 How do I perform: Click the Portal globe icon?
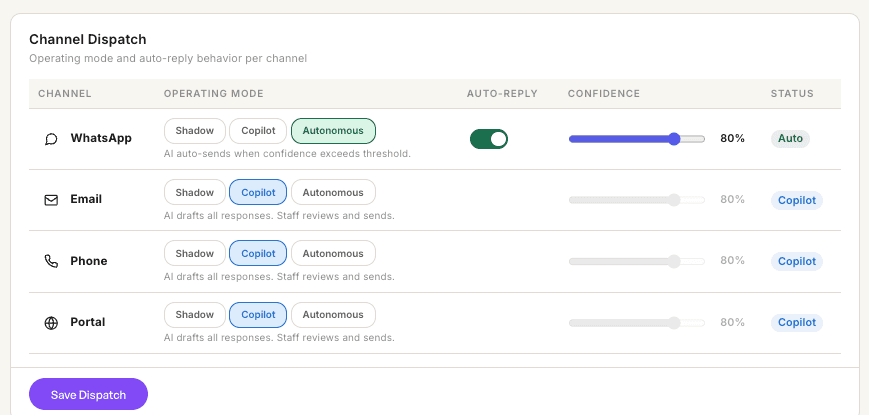[51, 323]
